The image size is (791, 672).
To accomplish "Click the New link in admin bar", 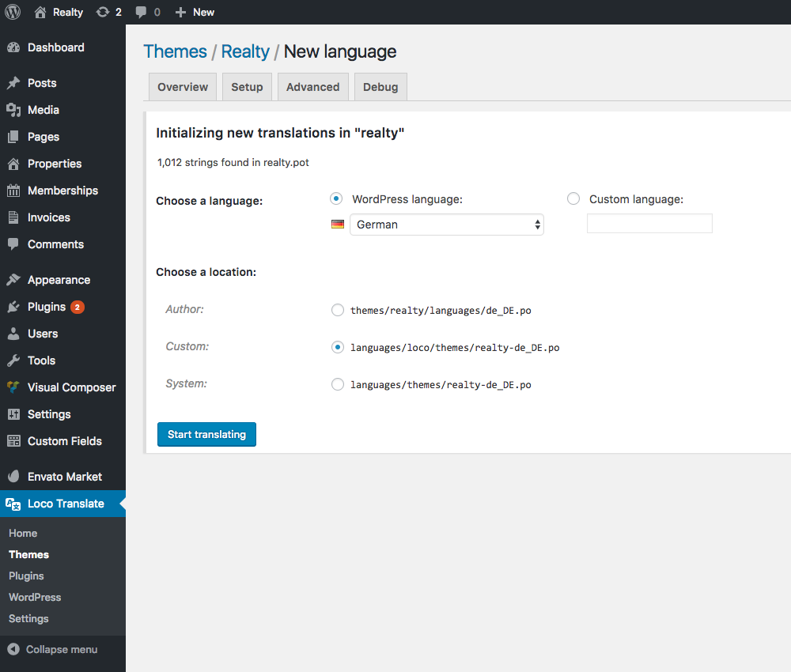I will (204, 12).
